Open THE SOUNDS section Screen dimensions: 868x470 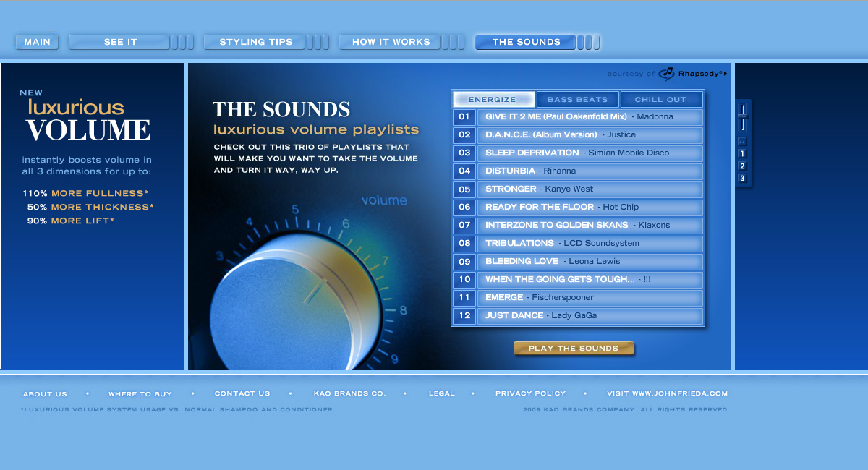[x=526, y=42]
